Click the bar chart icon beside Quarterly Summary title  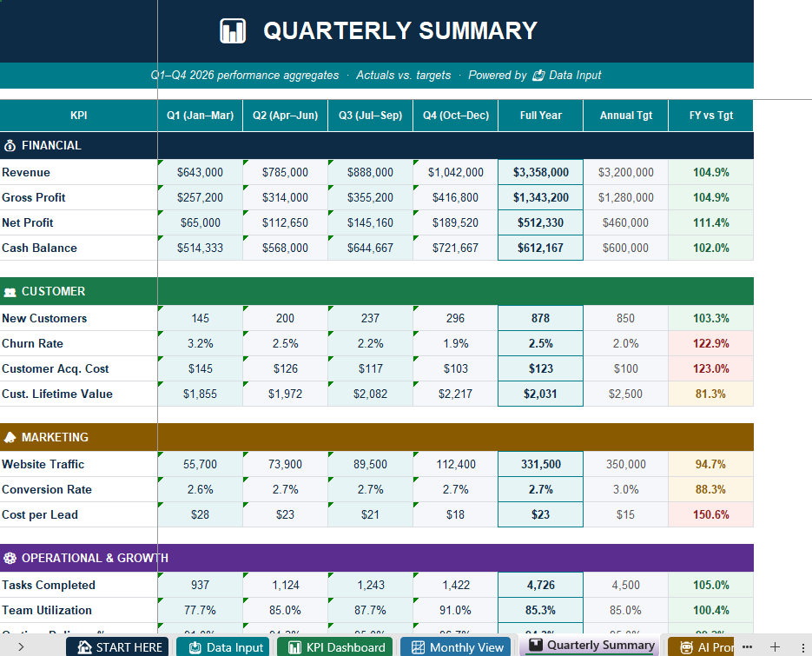(233, 30)
